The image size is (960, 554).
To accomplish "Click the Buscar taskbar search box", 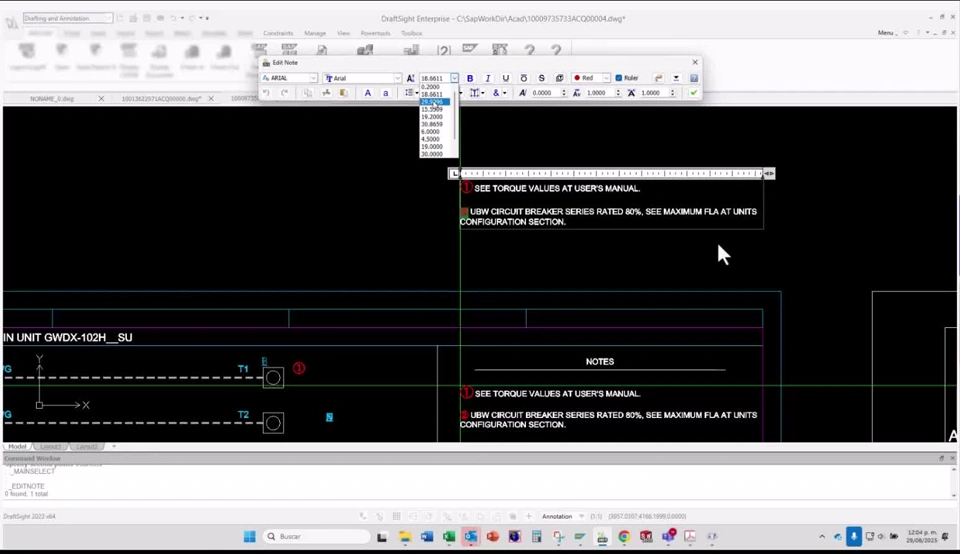I will [317, 537].
